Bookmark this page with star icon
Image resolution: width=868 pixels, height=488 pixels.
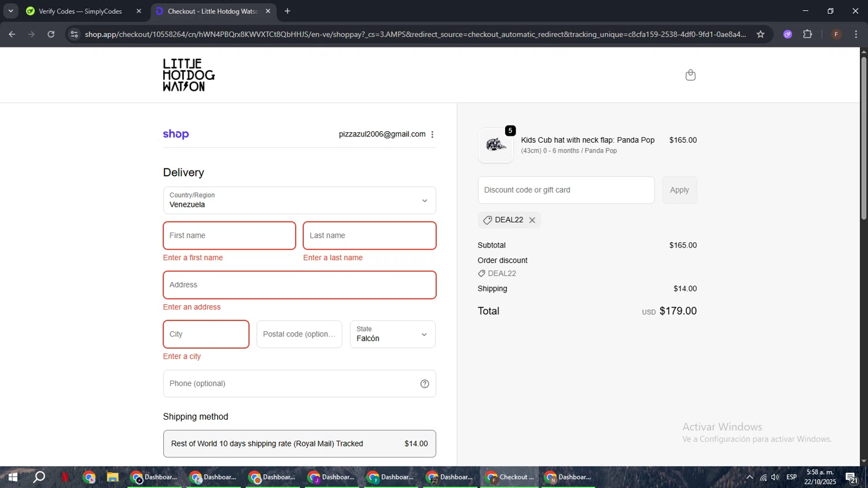[760, 34]
